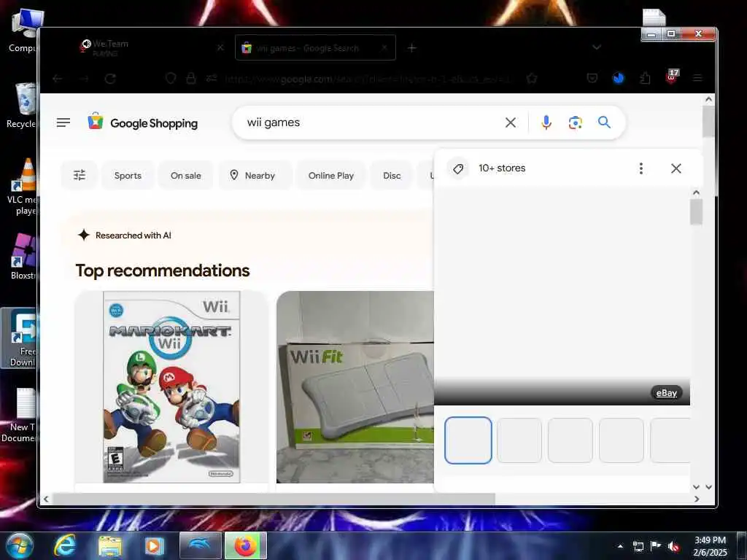This screenshot has height=560, width=747.
Task: Bookmark this page with the star icon
Action: point(532,79)
